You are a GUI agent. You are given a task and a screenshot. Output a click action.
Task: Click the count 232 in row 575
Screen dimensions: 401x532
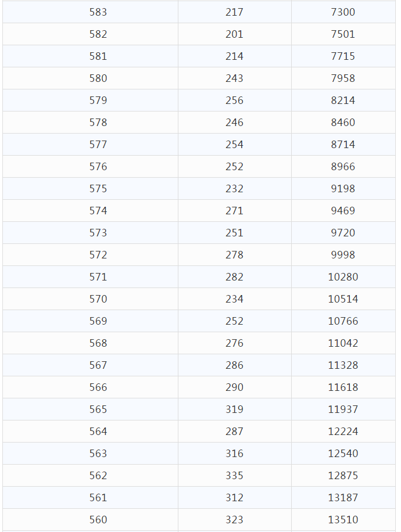pyautogui.click(x=234, y=189)
